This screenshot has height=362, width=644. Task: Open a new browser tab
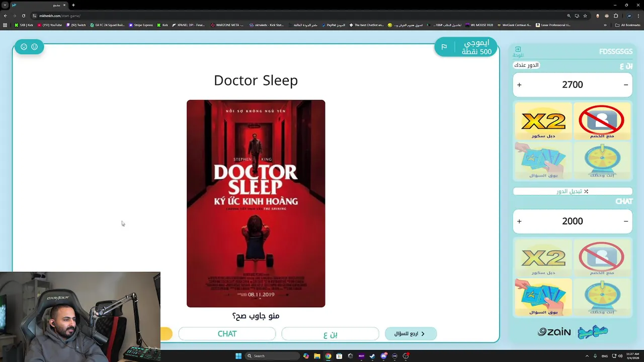pos(73,5)
